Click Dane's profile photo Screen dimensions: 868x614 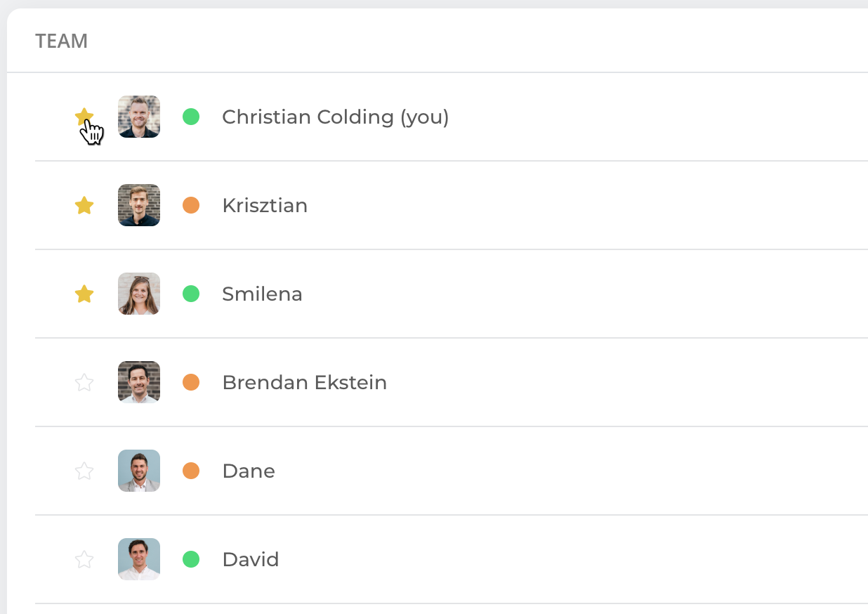(139, 471)
